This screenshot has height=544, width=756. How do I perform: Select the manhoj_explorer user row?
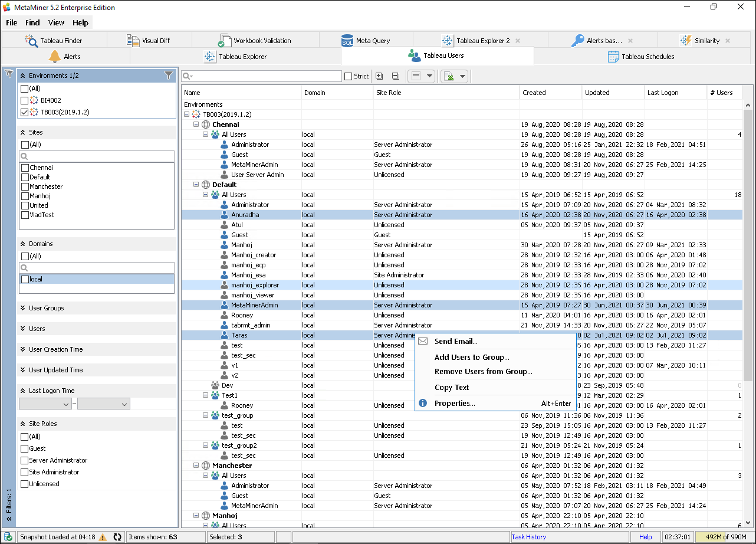coord(462,285)
